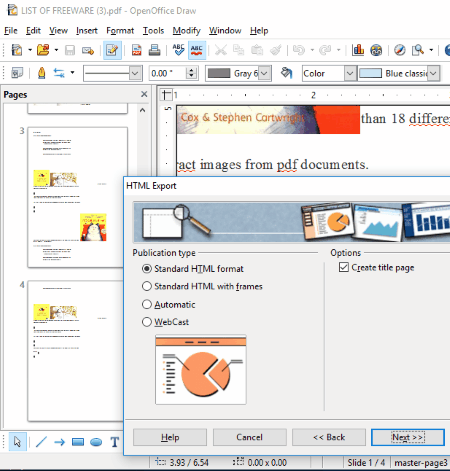Click the New document icon
The height and width of the screenshot is (471, 450).
pos(16,50)
